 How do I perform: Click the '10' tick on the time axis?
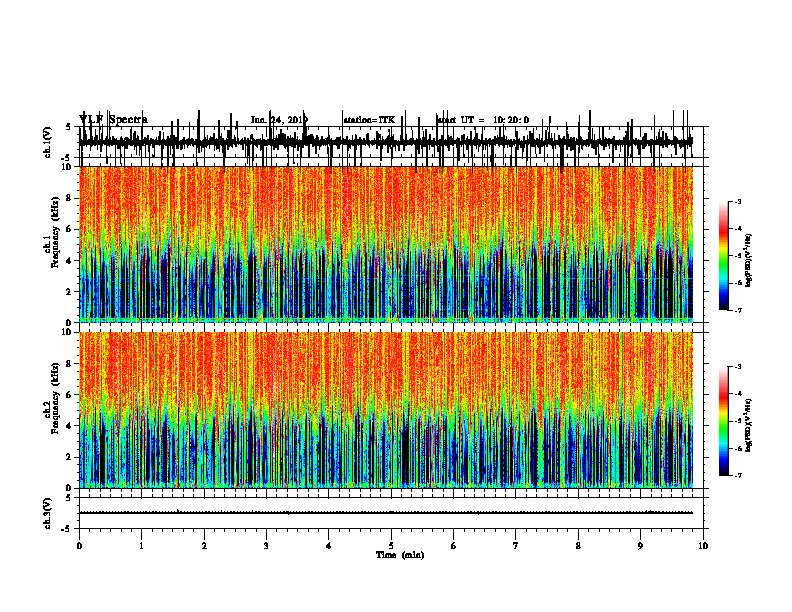coord(703,546)
